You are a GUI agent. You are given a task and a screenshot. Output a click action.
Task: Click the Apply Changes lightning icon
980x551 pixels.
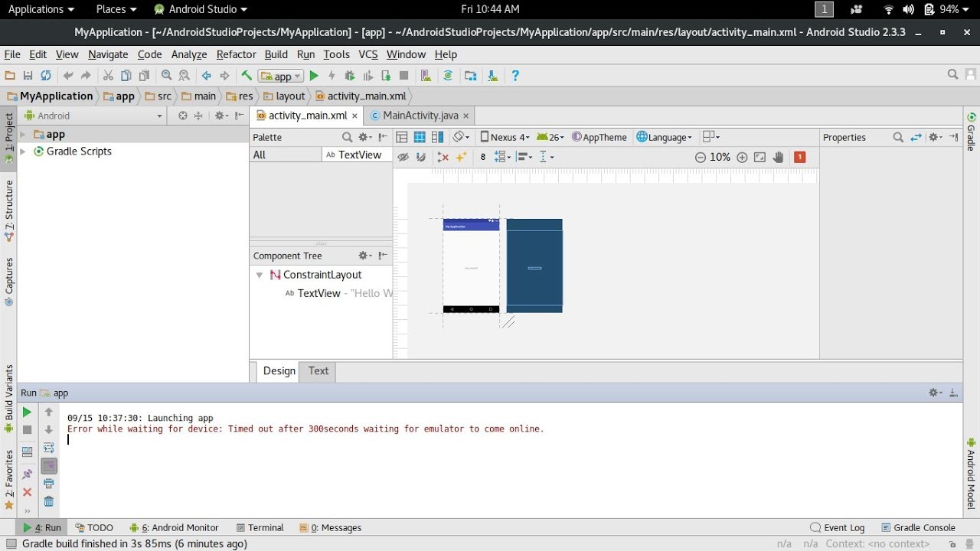(332, 76)
